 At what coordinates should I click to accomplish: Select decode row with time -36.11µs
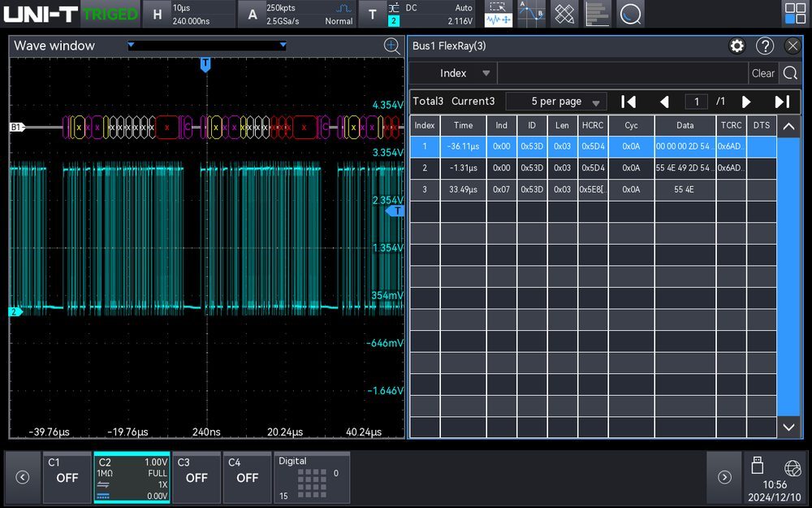(593, 146)
